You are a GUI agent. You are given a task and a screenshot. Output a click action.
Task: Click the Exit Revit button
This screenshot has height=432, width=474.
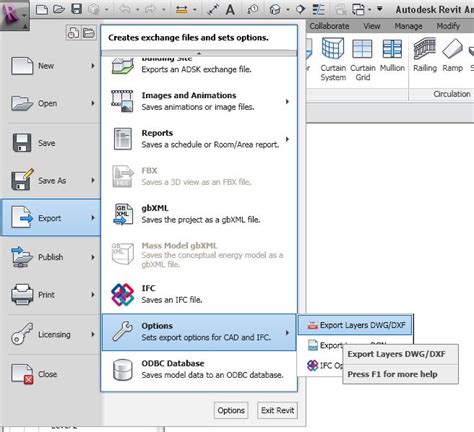click(277, 410)
